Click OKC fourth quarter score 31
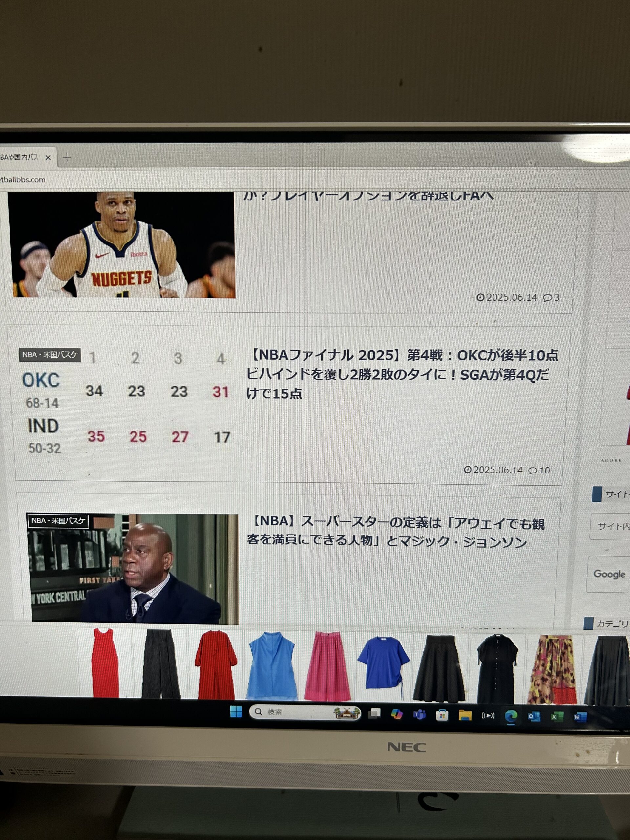Viewport: 630px width, 840px height. point(220,392)
